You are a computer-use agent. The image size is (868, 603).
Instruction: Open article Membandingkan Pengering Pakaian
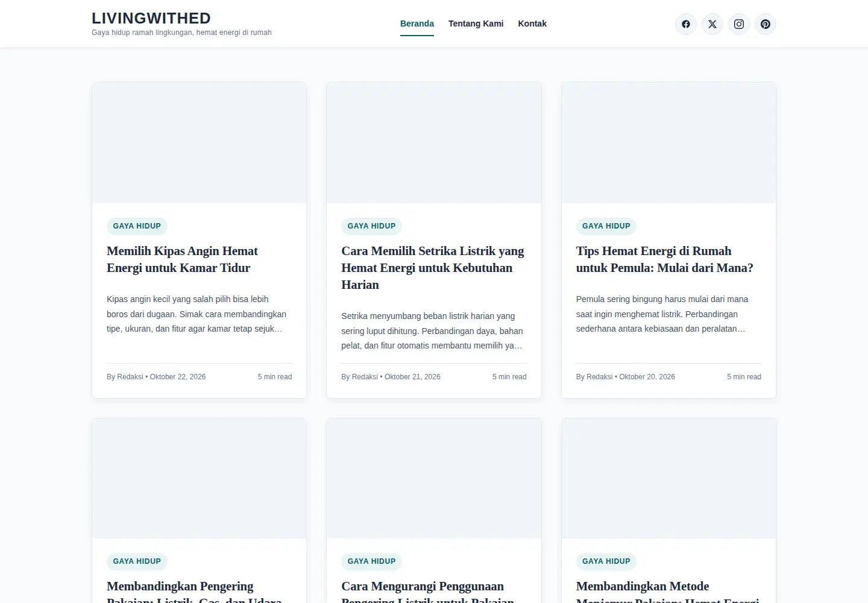point(194,590)
